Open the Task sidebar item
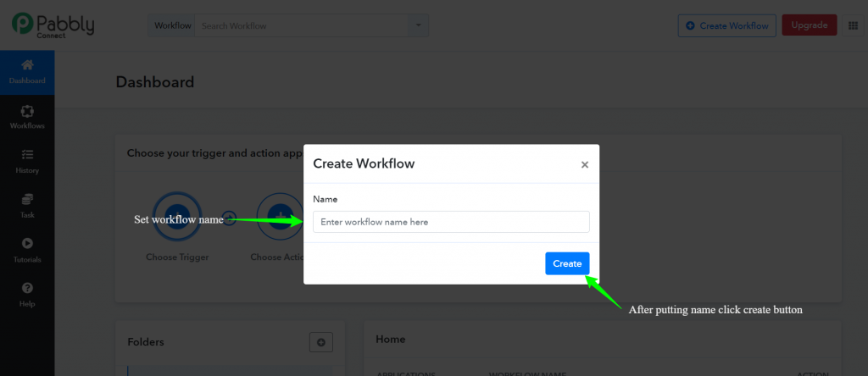This screenshot has width=868, height=376. point(27,207)
